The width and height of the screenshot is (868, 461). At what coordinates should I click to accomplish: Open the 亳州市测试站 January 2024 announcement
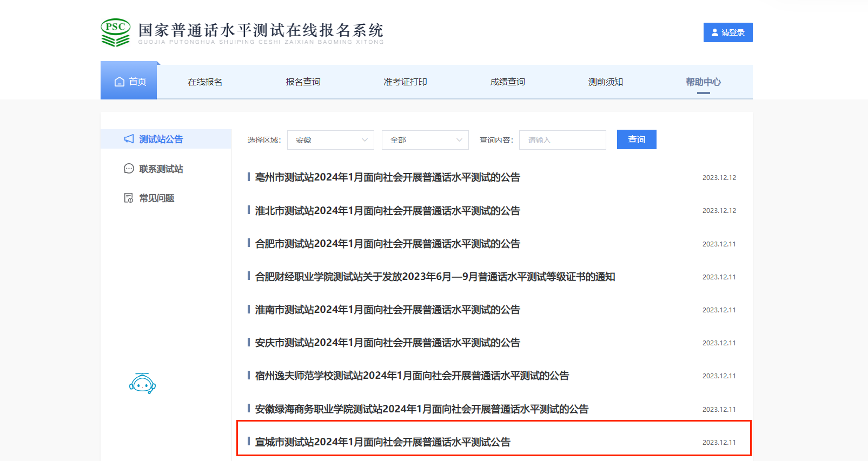click(387, 177)
